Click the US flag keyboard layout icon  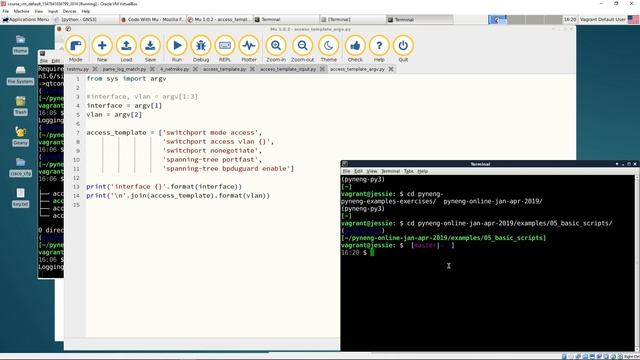[633, 20]
